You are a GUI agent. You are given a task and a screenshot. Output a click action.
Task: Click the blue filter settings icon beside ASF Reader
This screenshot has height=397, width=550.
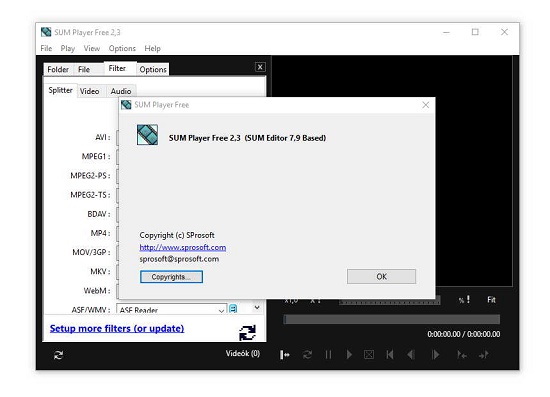coord(233,309)
